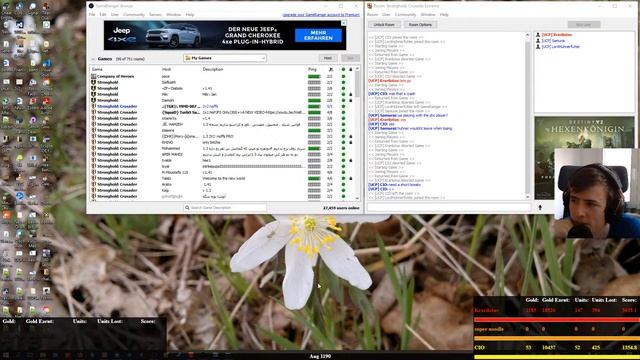Close the Jeep banner ad
640x360 pixels.
(x=344, y=23)
